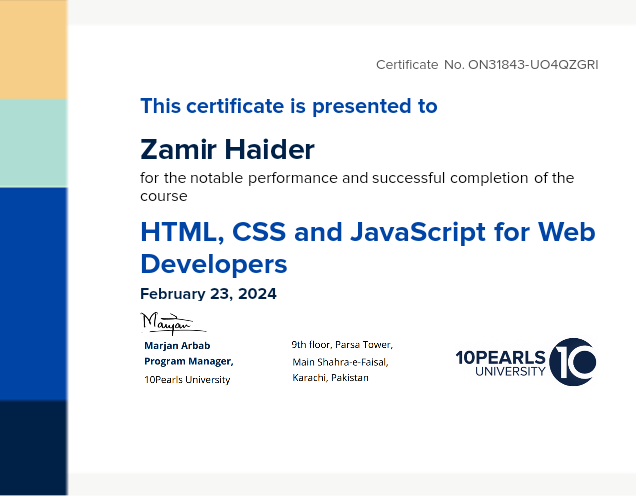Click the 10PEARLS wordmark in the logo

[500, 357]
